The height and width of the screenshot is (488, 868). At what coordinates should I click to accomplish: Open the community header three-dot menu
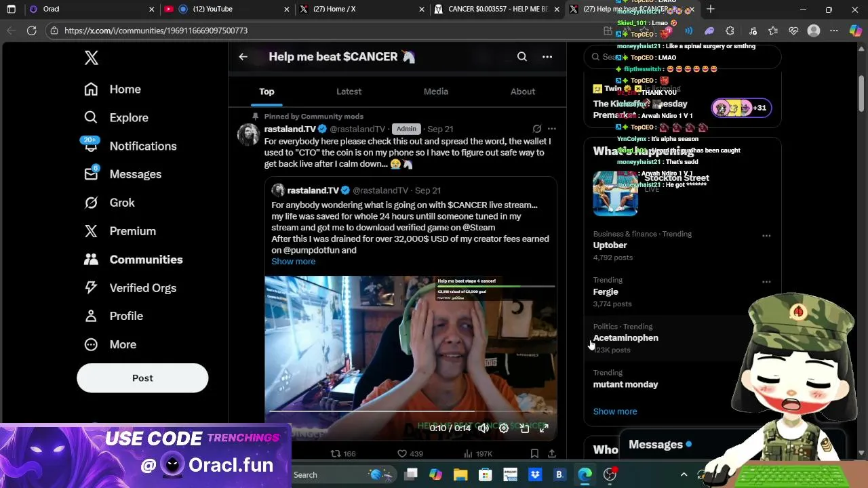click(547, 57)
